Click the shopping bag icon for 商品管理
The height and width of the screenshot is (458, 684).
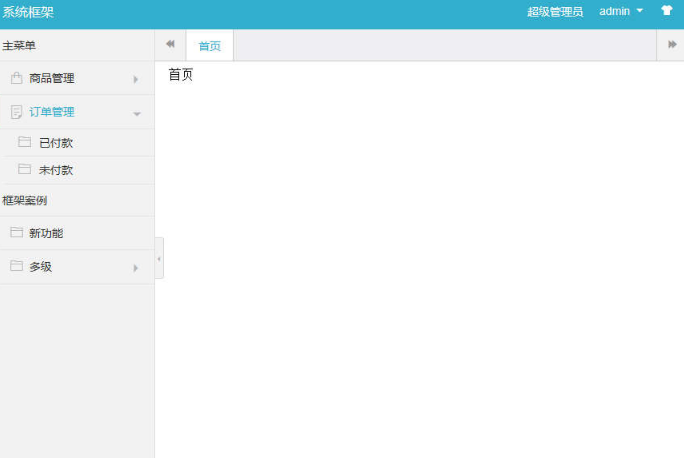(x=16, y=78)
